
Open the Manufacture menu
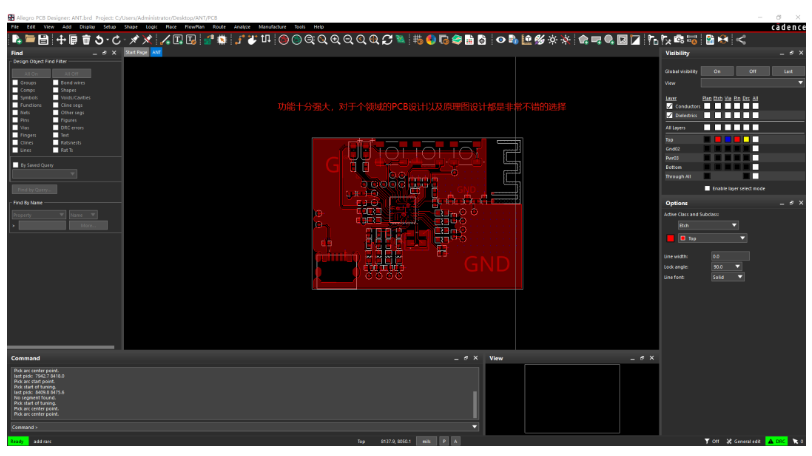[x=272, y=27]
